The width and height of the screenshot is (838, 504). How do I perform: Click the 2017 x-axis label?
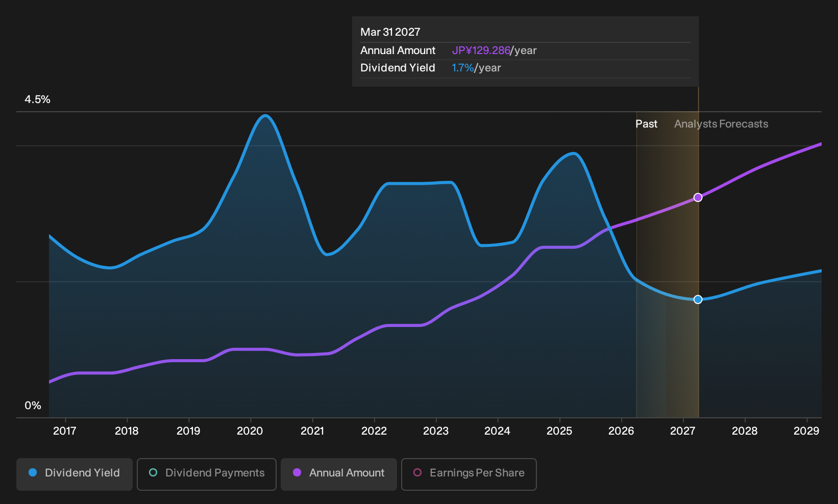click(x=65, y=431)
